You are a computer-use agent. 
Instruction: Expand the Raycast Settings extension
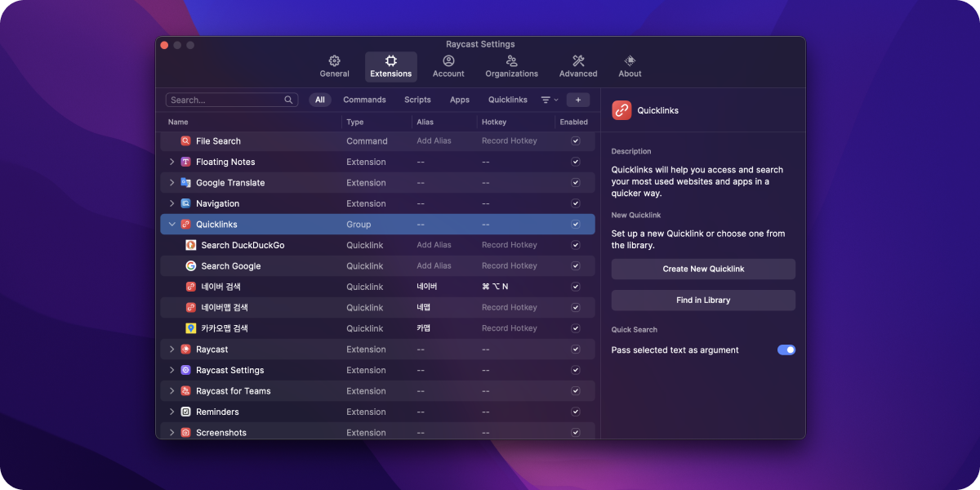tap(171, 370)
